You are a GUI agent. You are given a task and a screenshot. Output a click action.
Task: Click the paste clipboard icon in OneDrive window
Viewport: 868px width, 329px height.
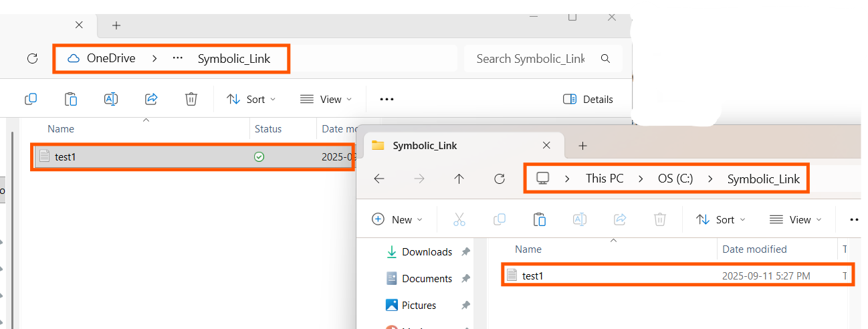pos(71,99)
